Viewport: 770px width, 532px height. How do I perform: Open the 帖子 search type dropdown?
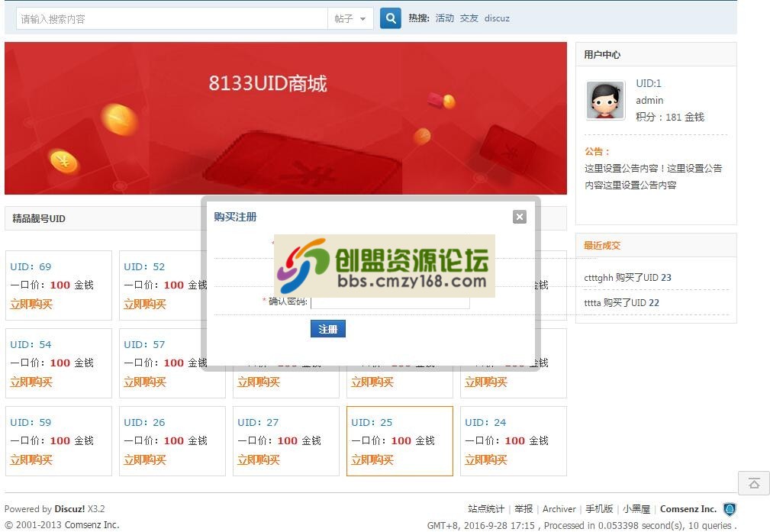coord(350,18)
